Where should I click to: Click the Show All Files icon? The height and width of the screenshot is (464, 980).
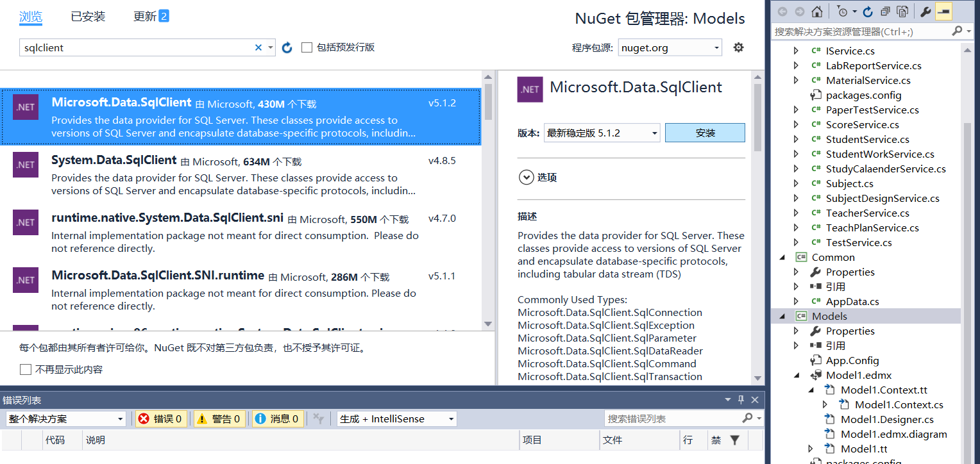coord(902,12)
